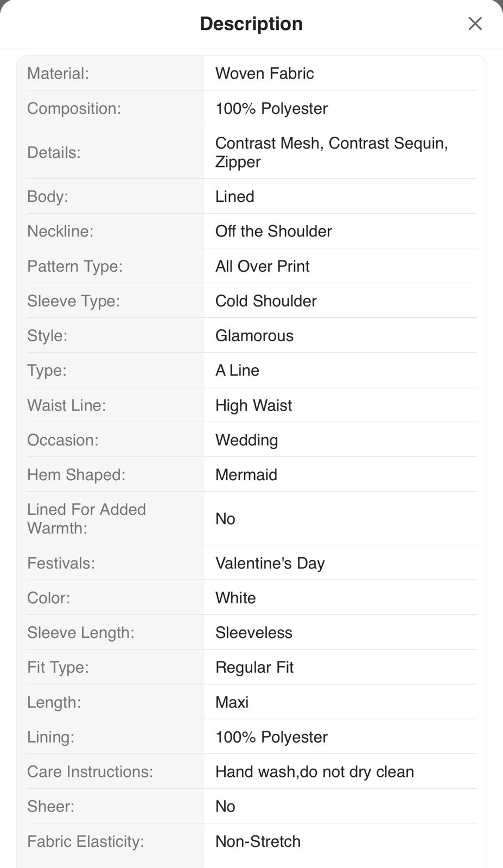Tap the All Over Print value
This screenshot has width=503, height=868.
(x=262, y=266)
